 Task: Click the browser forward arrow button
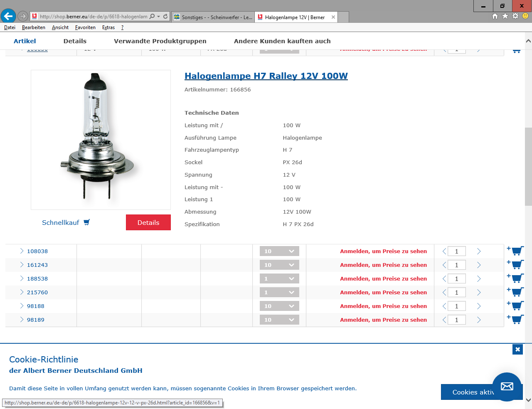click(23, 17)
